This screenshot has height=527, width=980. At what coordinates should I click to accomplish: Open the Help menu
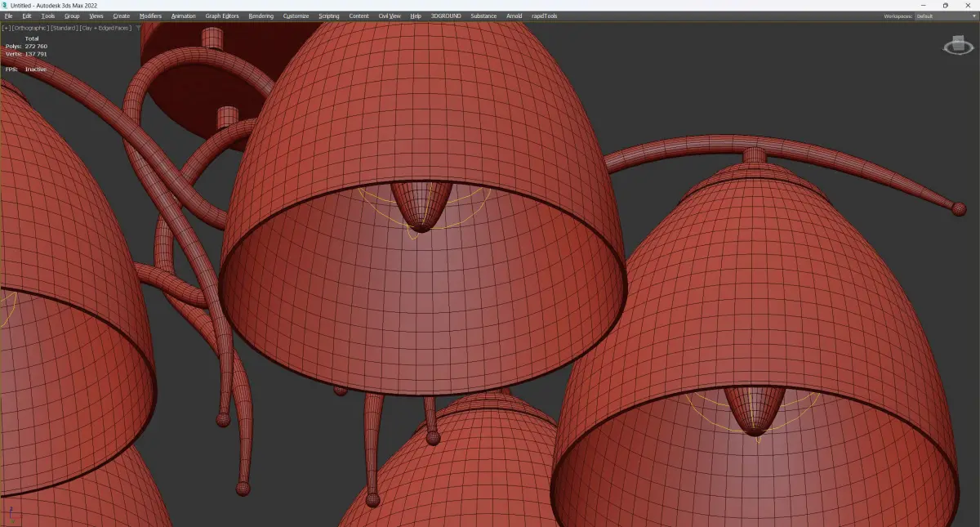tap(416, 16)
